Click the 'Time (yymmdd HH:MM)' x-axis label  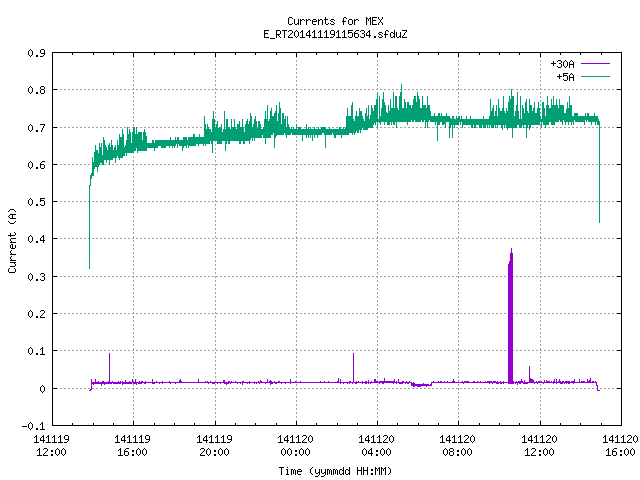335,471
